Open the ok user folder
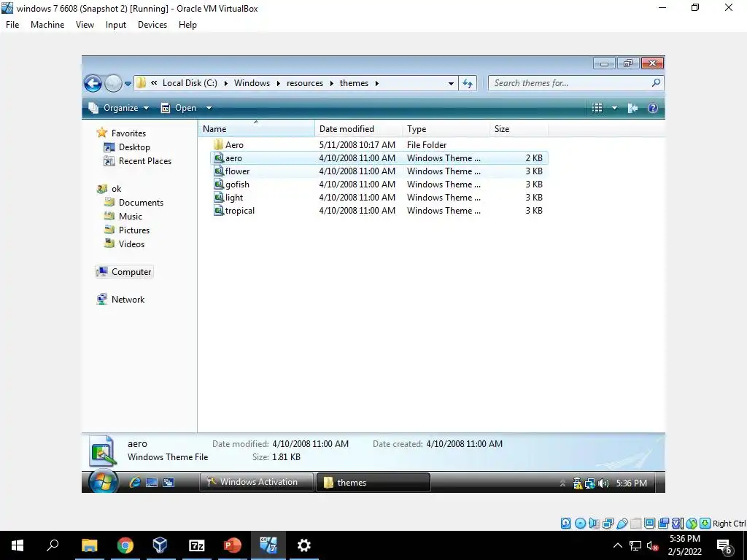This screenshot has width=747, height=560. tap(109, 189)
